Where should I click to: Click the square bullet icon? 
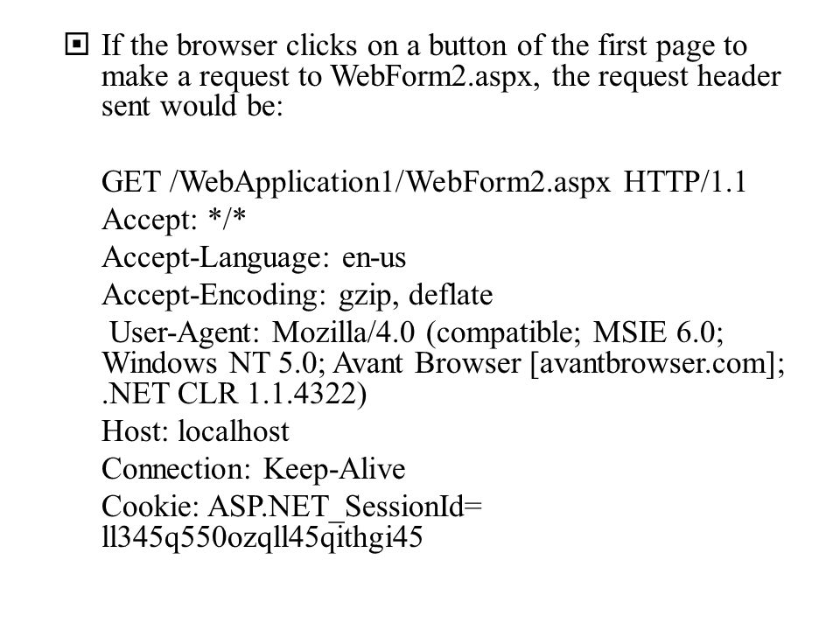pyautogui.click(x=77, y=45)
